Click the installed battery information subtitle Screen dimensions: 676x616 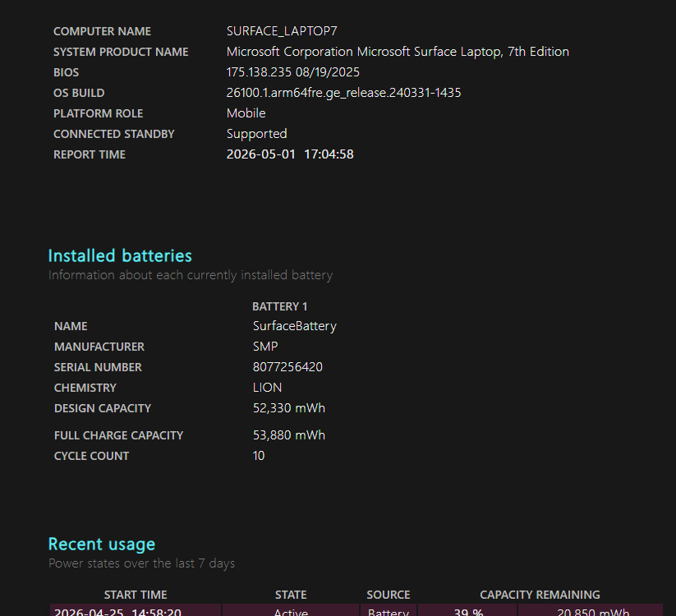[x=190, y=275]
